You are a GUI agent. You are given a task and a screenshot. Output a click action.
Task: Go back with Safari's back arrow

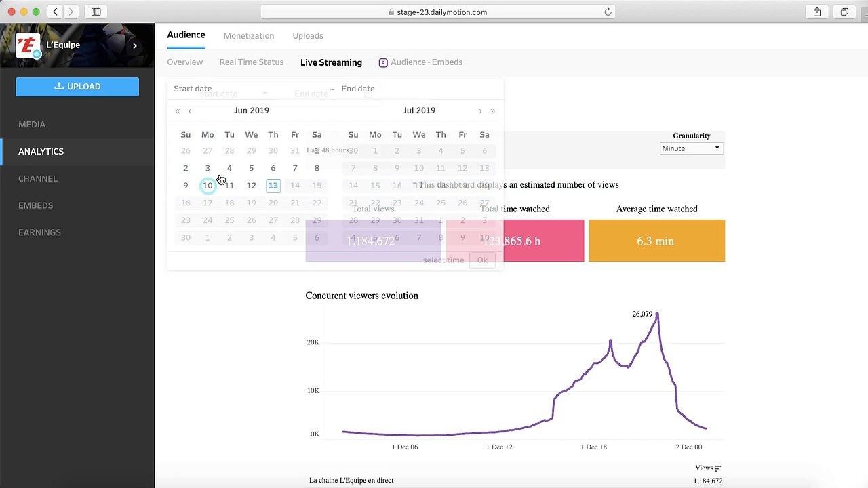point(56,12)
